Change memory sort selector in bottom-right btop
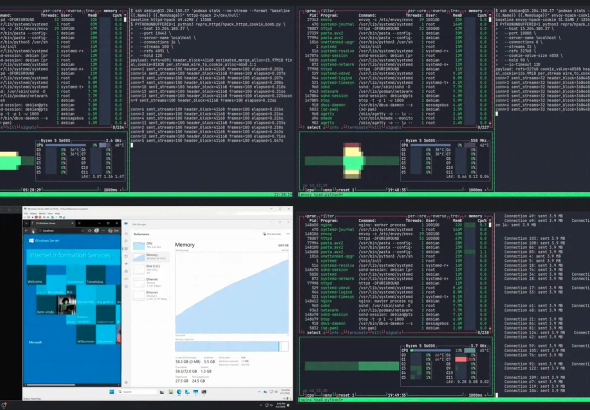 476,216
